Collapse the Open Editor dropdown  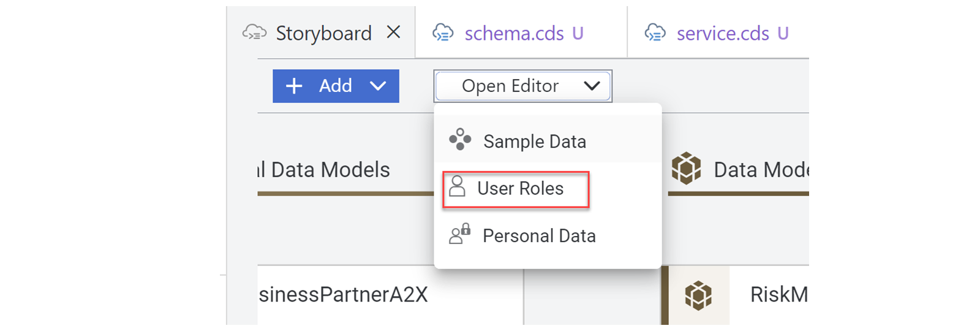[x=523, y=86]
